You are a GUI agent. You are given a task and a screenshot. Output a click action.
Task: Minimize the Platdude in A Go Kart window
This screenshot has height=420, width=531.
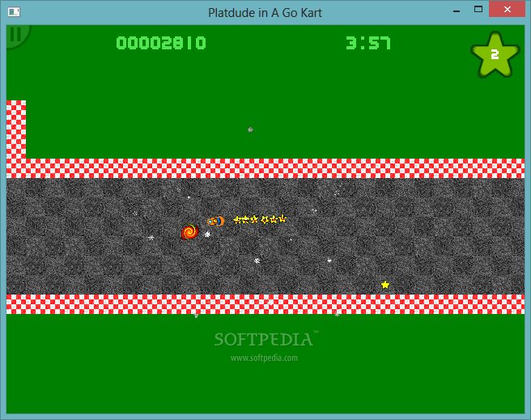coord(457,11)
